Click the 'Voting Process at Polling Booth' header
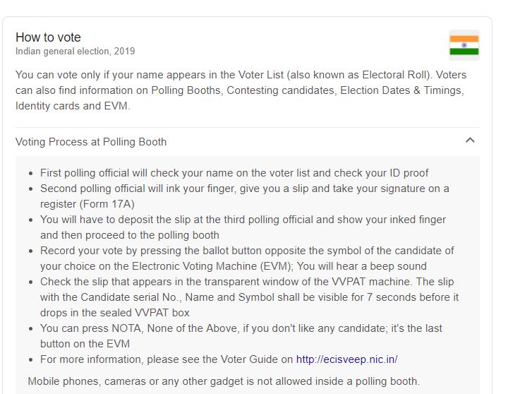Screen dimensions: 532x394 coord(91,142)
